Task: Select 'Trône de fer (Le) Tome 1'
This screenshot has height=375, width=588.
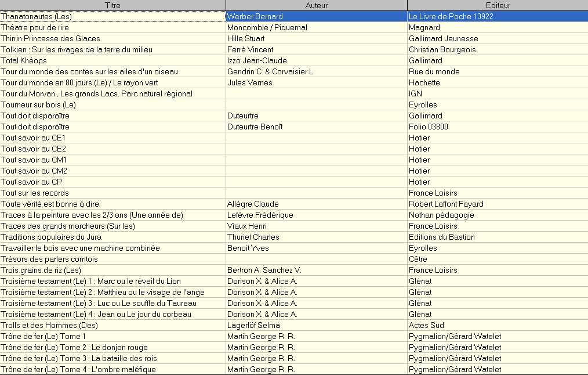Action: 112,336
